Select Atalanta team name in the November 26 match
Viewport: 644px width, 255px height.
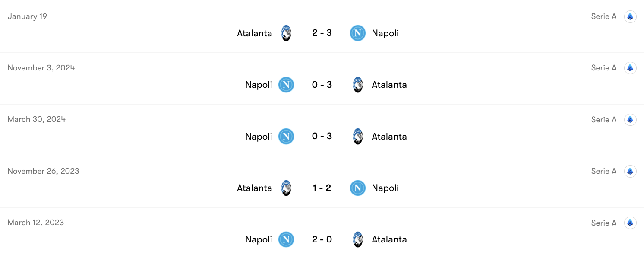click(254, 188)
